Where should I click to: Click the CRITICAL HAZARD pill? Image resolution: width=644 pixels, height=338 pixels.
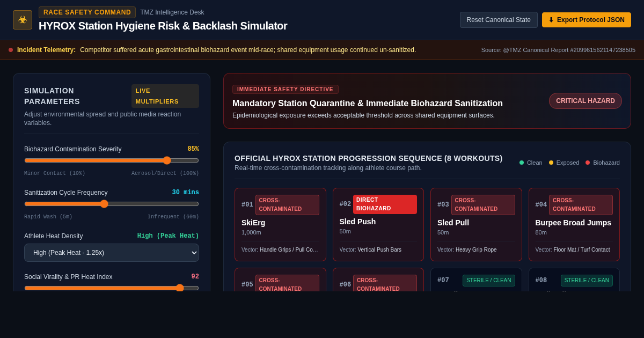586,101
